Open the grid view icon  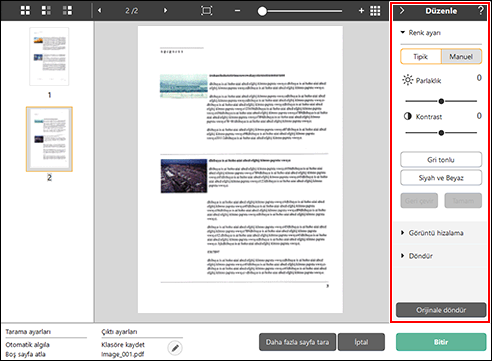[x=375, y=11]
